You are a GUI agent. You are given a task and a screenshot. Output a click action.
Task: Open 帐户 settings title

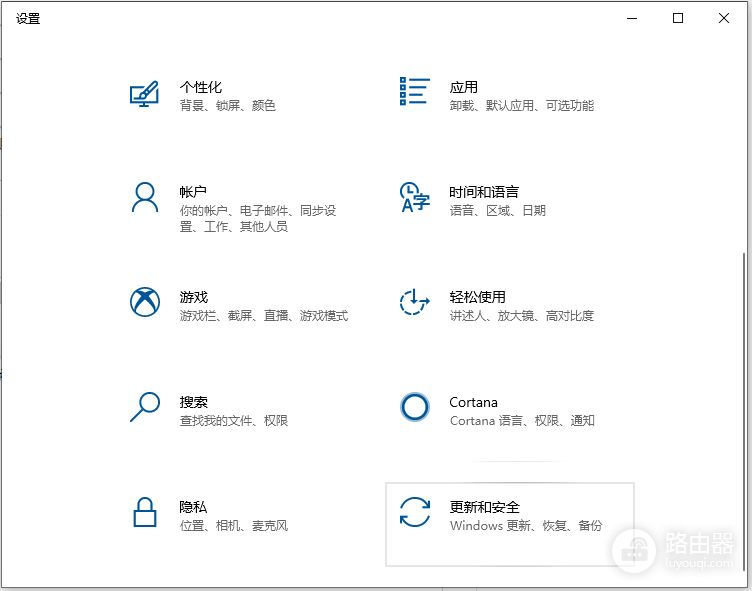(x=193, y=192)
